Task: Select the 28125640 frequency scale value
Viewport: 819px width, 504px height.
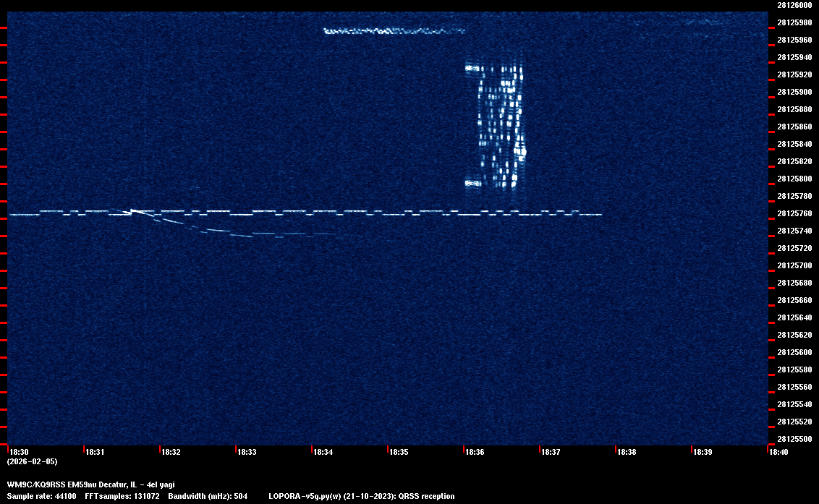Action: pyautogui.click(x=794, y=317)
